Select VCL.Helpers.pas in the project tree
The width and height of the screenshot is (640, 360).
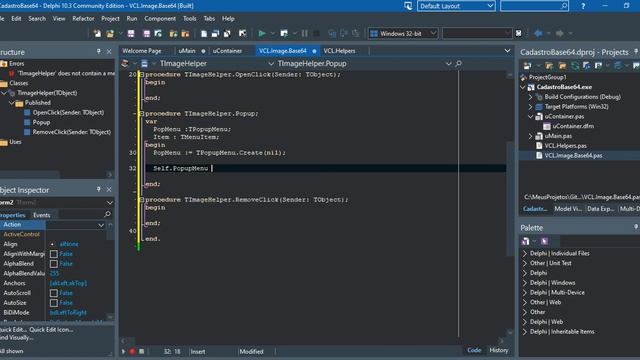pyautogui.click(x=565, y=146)
